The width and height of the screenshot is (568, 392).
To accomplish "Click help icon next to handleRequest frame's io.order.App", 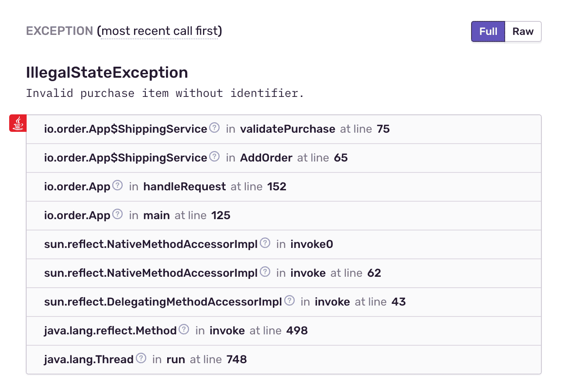I will [117, 186].
